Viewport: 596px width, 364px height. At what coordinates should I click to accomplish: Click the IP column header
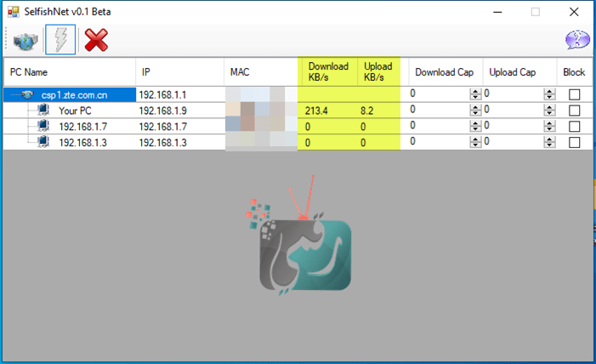(x=179, y=72)
